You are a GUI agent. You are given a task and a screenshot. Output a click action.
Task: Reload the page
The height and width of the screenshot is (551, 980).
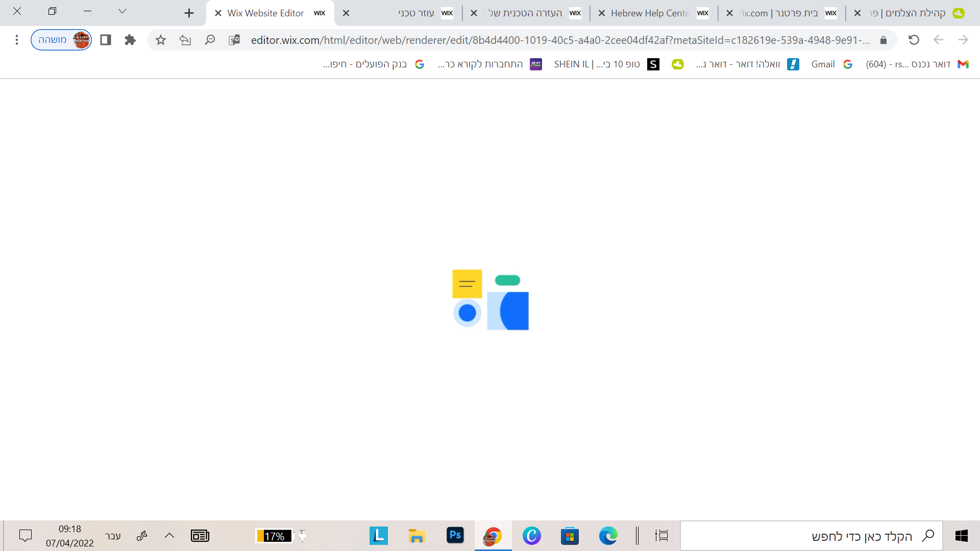point(914,40)
